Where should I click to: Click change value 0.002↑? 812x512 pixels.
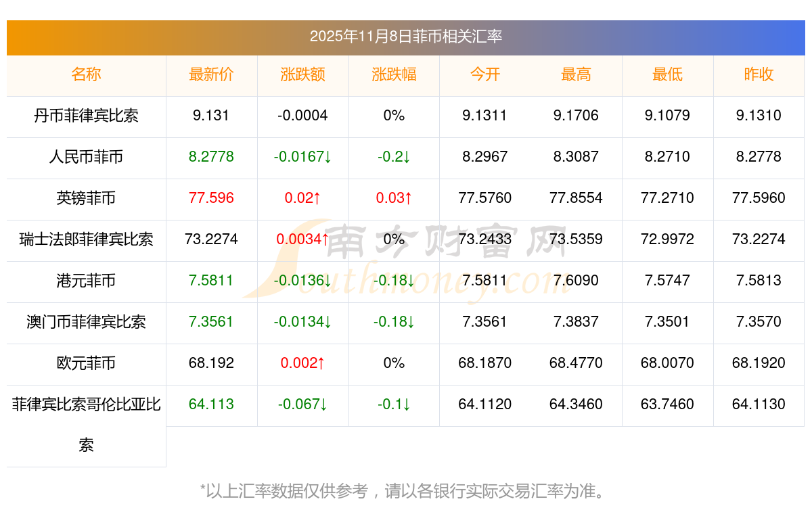pyautogui.click(x=302, y=363)
